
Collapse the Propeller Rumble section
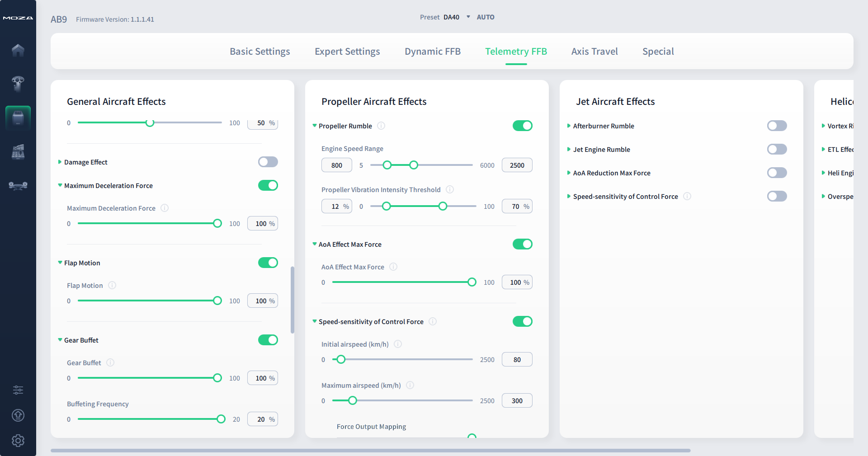pos(314,126)
